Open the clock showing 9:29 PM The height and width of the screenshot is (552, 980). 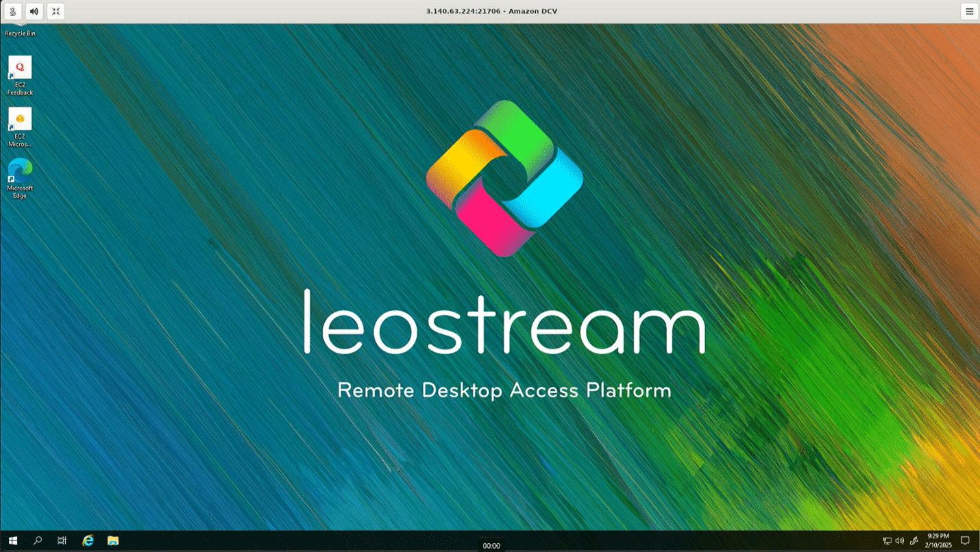point(938,540)
